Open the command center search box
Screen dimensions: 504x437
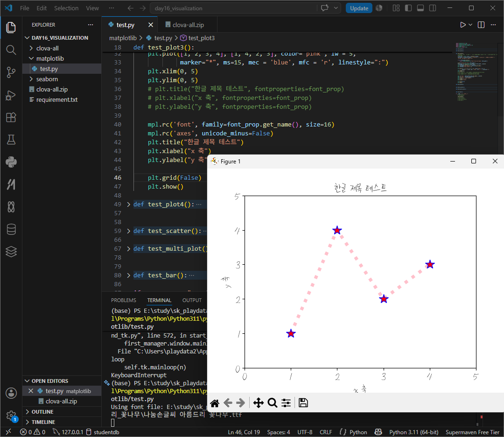click(x=234, y=8)
